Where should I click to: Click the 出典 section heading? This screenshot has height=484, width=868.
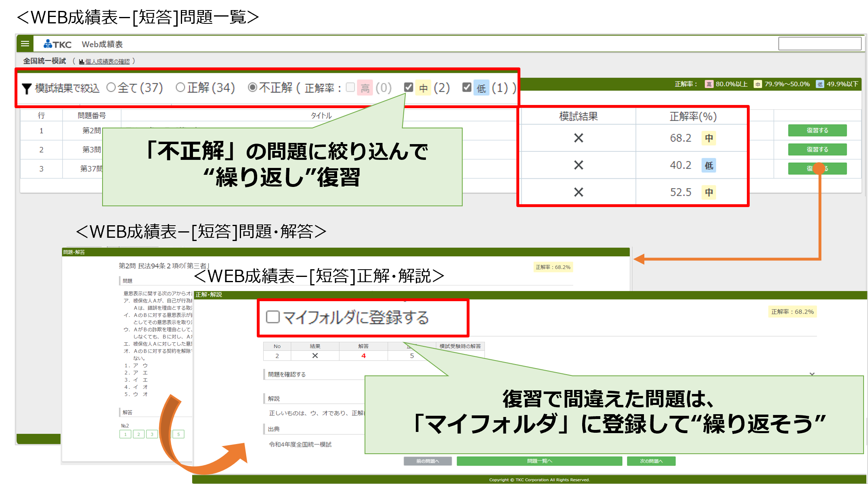coord(274,429)
